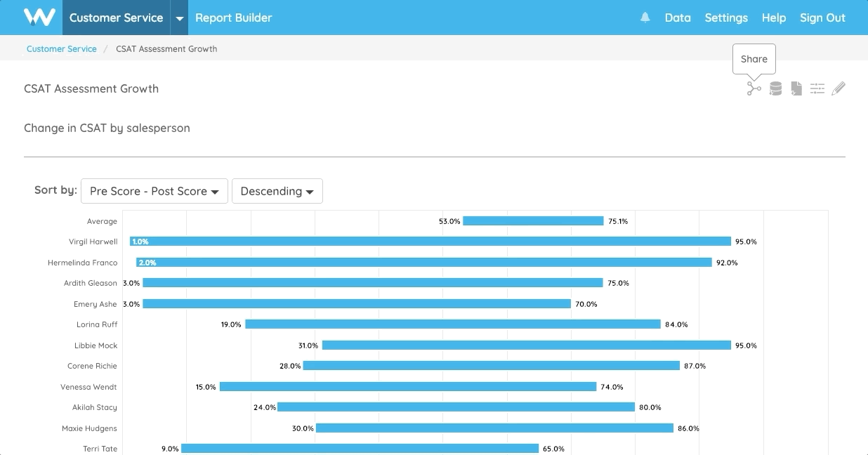Open the Descending sort order dropdown
The image size is (868, 455).
[x=277, y=190]
